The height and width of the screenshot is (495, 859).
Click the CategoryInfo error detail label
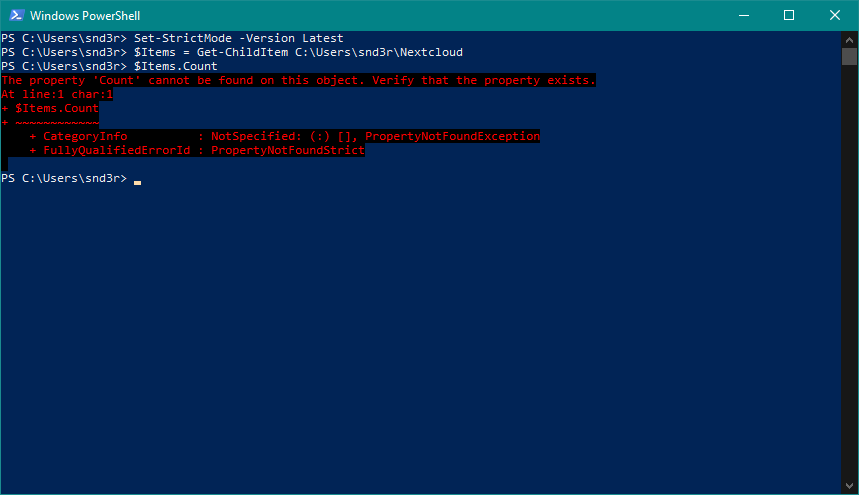85,136
